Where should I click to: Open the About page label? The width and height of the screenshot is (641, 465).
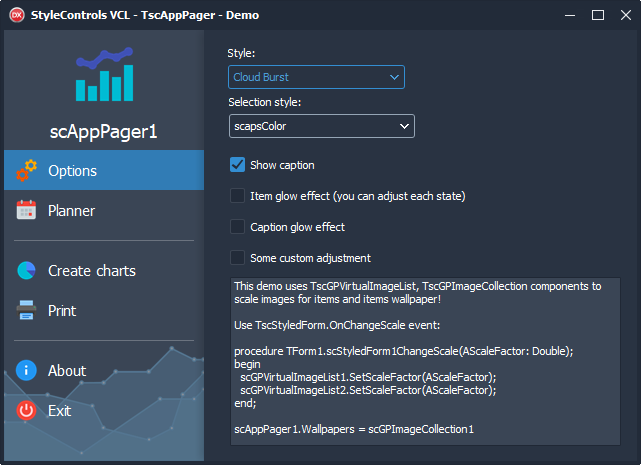coord(67,371)
